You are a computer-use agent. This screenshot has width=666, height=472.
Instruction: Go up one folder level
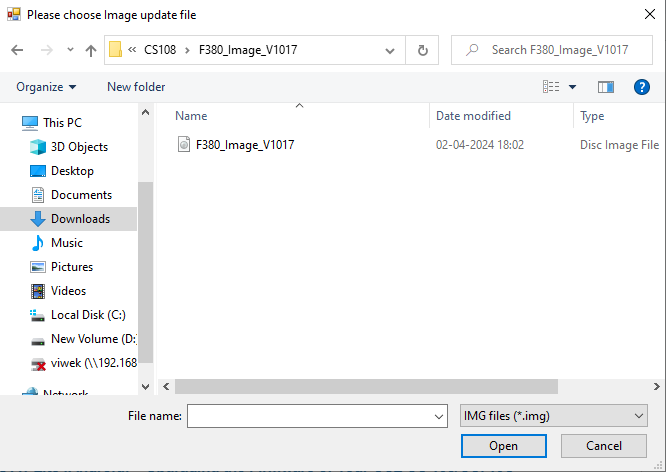(91, 50)
